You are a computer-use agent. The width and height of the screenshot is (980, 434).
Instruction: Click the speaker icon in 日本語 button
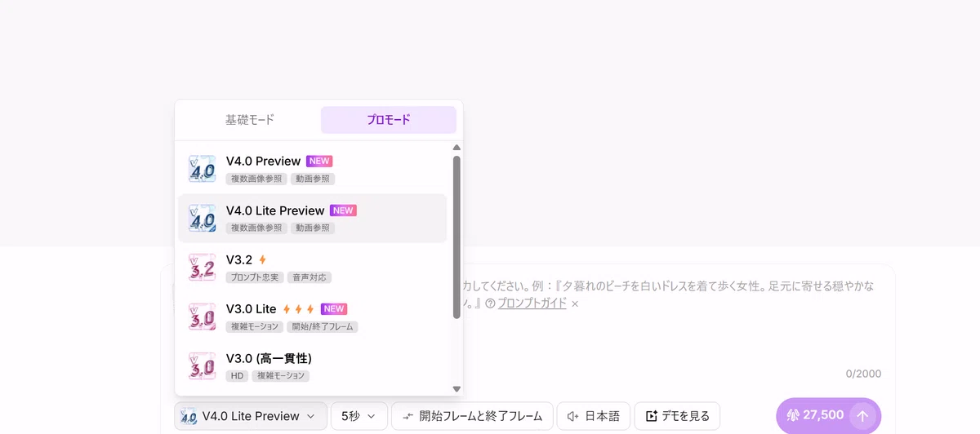[573, 416]
